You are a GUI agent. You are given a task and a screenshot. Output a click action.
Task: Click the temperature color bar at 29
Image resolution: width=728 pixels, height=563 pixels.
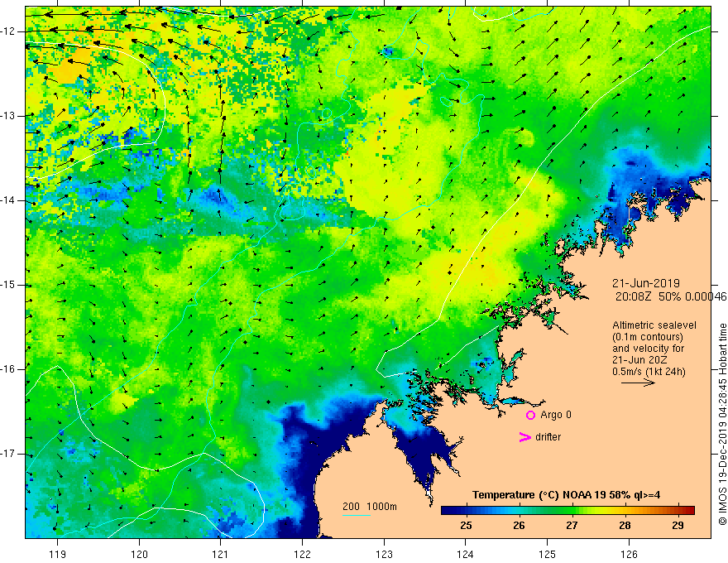point(678,511)
